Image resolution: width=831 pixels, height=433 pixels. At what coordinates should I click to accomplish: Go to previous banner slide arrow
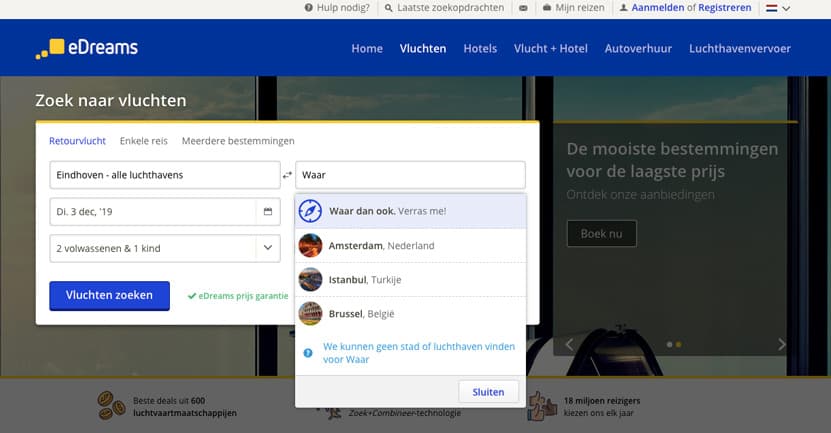(x=569, y=344)
